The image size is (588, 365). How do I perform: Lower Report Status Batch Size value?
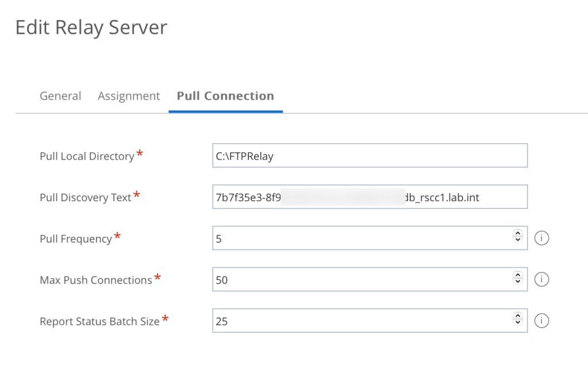coord(518,324)
